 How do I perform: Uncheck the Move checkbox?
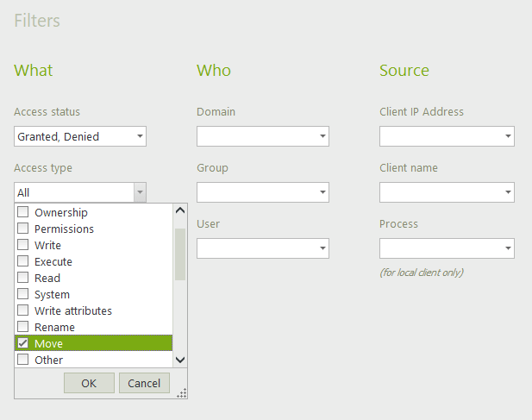click(x=23, y=343)
